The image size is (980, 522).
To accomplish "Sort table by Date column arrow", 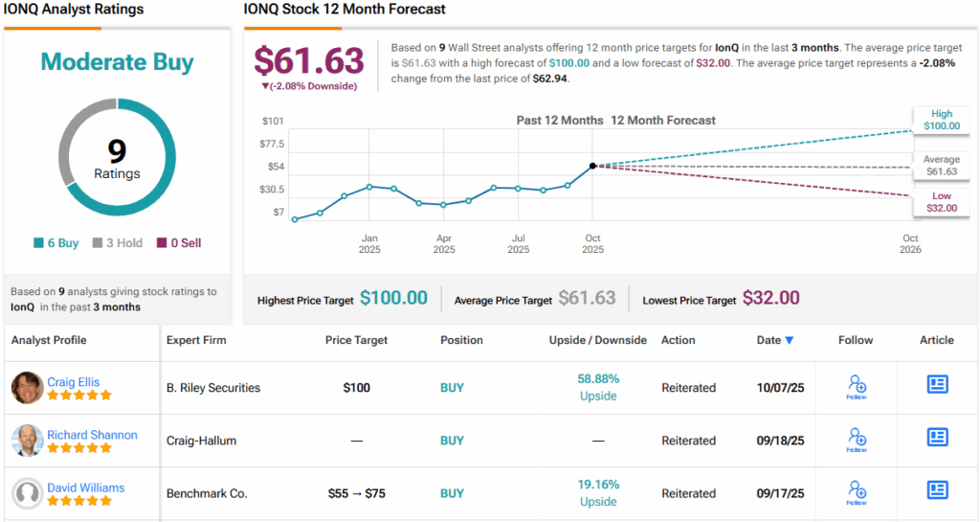I will [x=790, y=340].
